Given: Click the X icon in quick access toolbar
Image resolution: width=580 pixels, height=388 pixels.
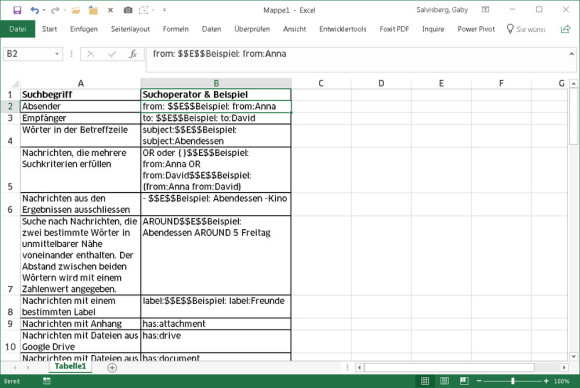Looking at the screenshot, I should pyautogui.click(x=110, y=10).
